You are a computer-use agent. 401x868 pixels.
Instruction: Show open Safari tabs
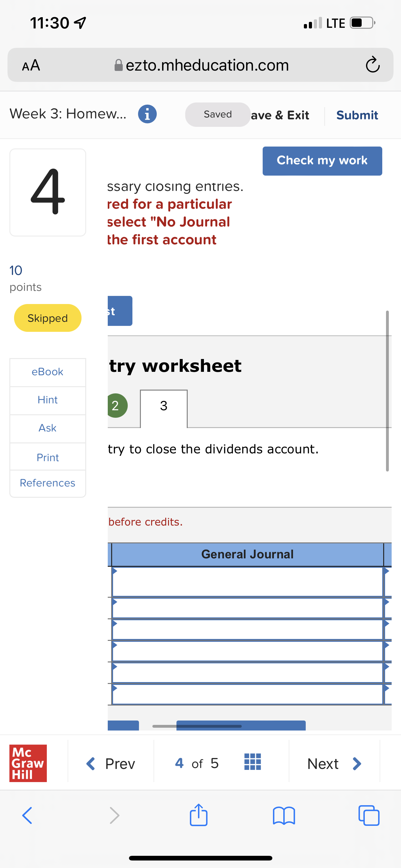pyautogui.click(x=369, y=816)
